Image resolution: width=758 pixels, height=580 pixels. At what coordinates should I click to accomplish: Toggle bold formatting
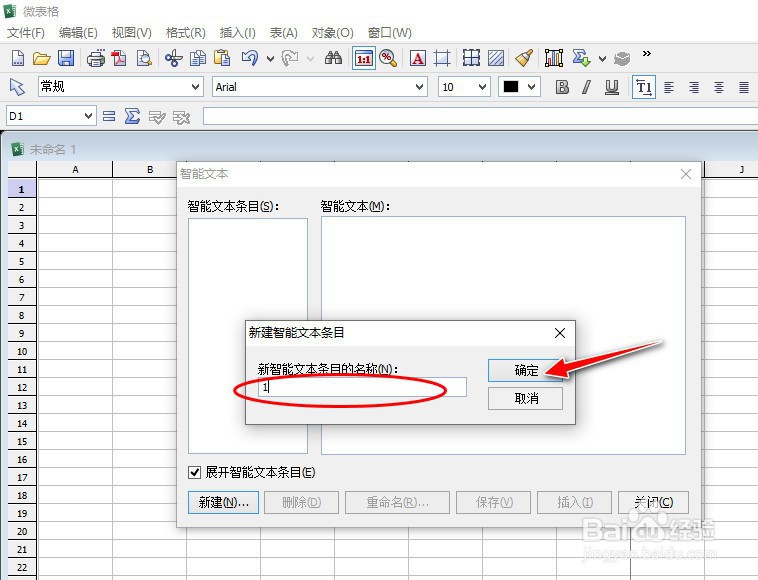point(562,87)
